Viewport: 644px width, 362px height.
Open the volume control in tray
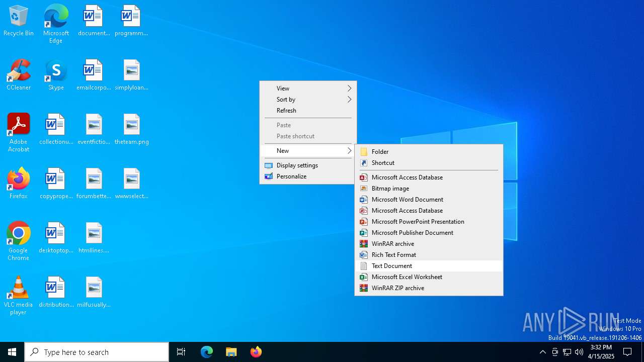pos(579,352)
